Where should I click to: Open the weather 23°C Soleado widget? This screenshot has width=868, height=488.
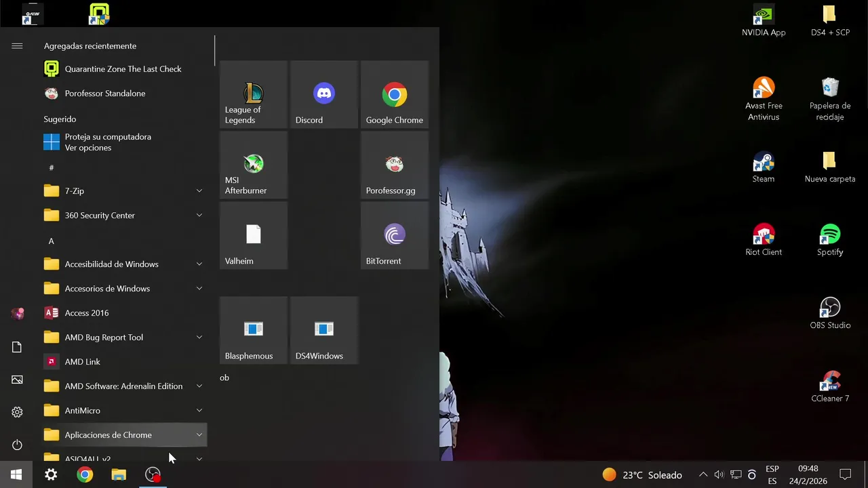[x=642, y=475]
